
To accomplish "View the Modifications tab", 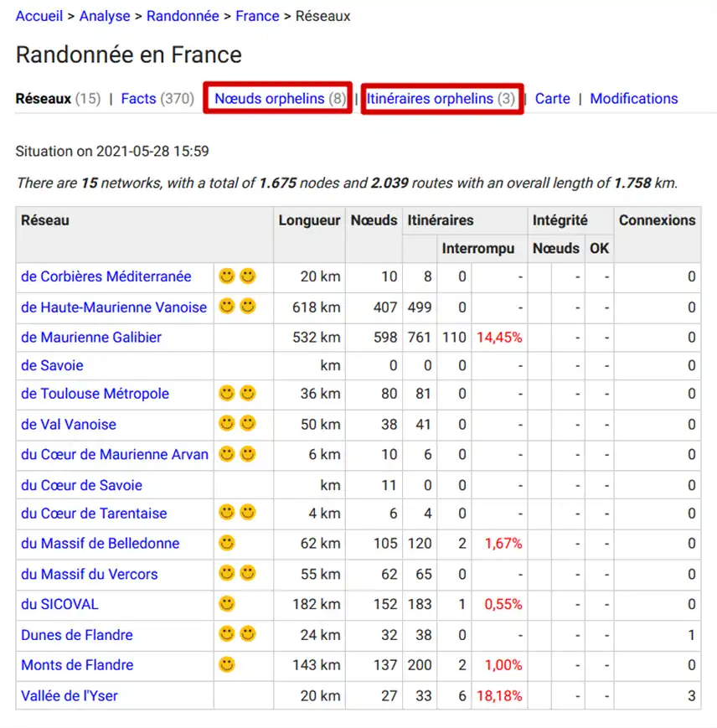I will pyautogui.click(x=633, y=98).
